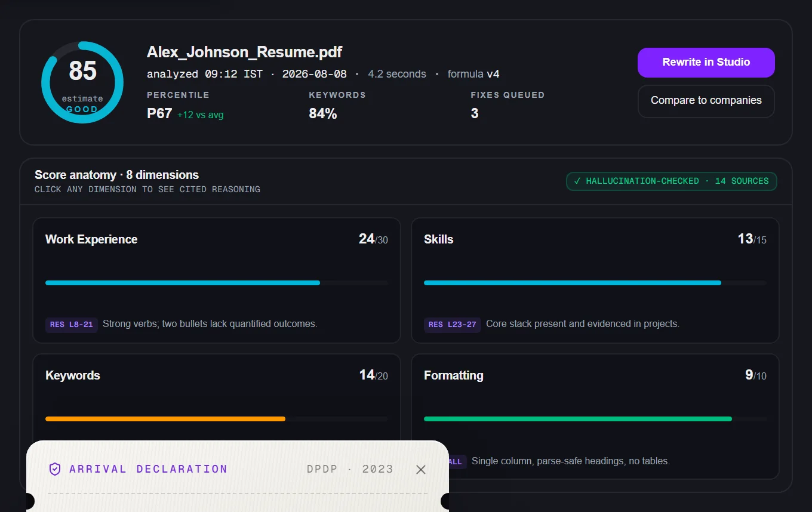The width and height of the screenshot is (812, 512).
Task: Click the Formatting score 9/10
Action: [755, 375]
